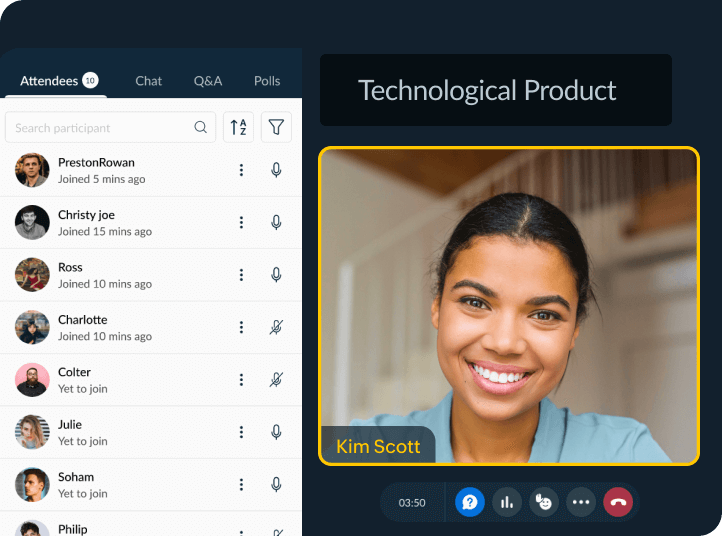This screenshot has height=536, width=722.
Task: Click Colter's avatar
Action: click(32, 379)
